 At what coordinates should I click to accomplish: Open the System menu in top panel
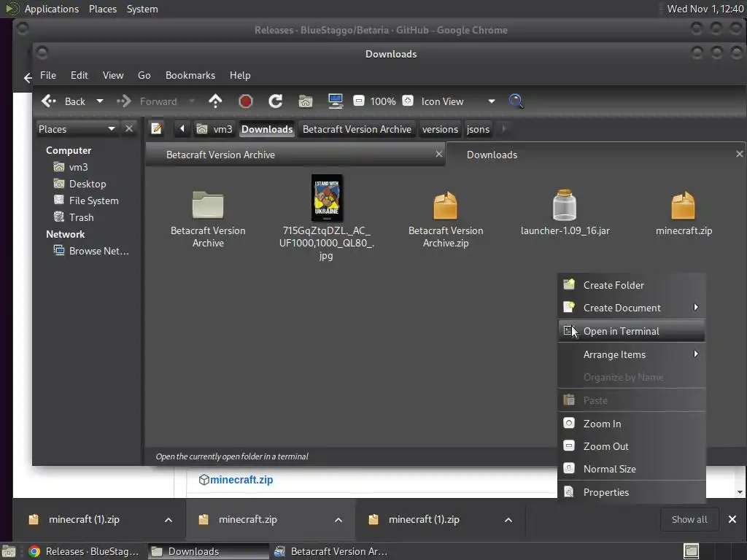point(142,9)
